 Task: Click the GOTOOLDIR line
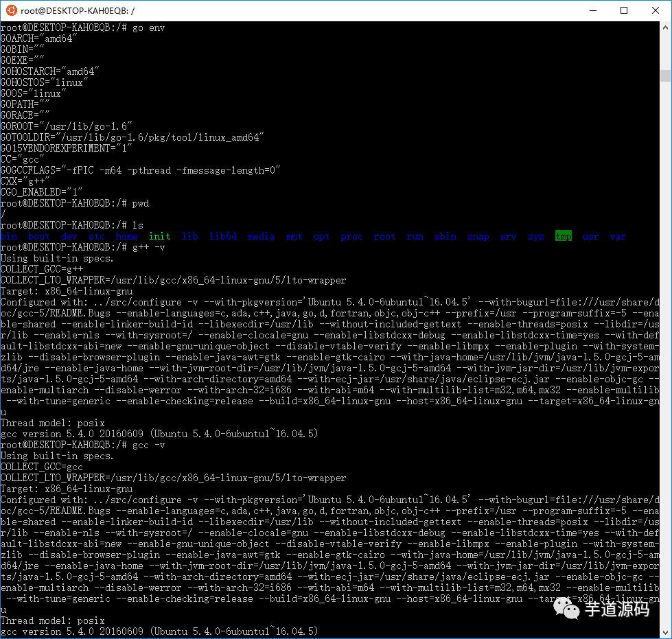tap(132, 137)
